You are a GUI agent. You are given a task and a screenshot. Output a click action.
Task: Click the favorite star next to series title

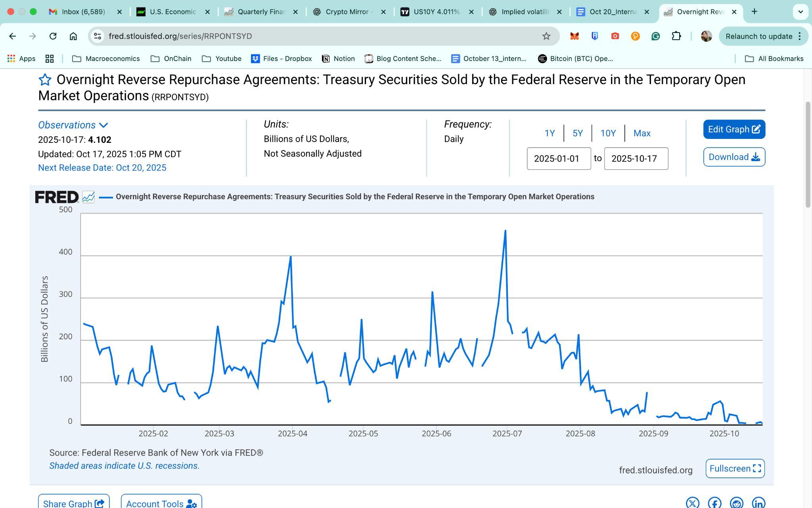point(45,80)
